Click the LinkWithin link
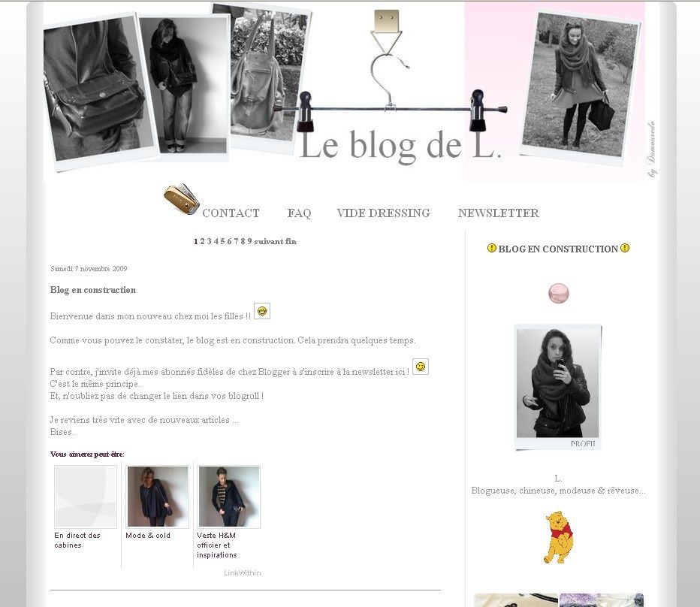 coord(243,572)
